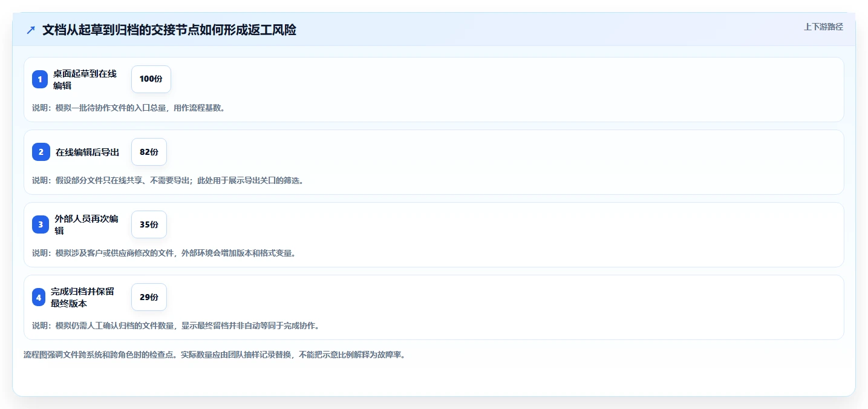Select the 35份 value pill
The width and height of the screenshot is (868, 409).
[149, 224]
